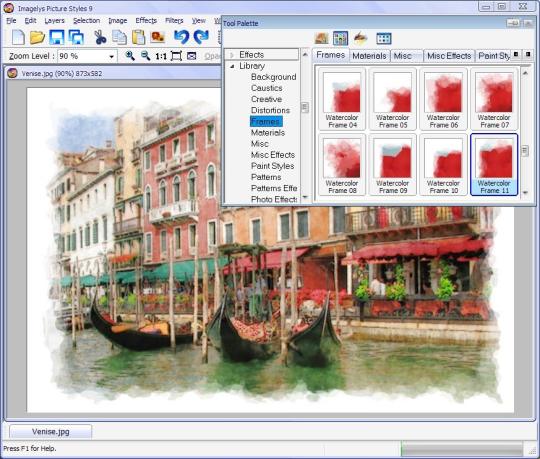
Task: Open a file with the folder icon
Action: pyautogui.click(x=37, y=37)
